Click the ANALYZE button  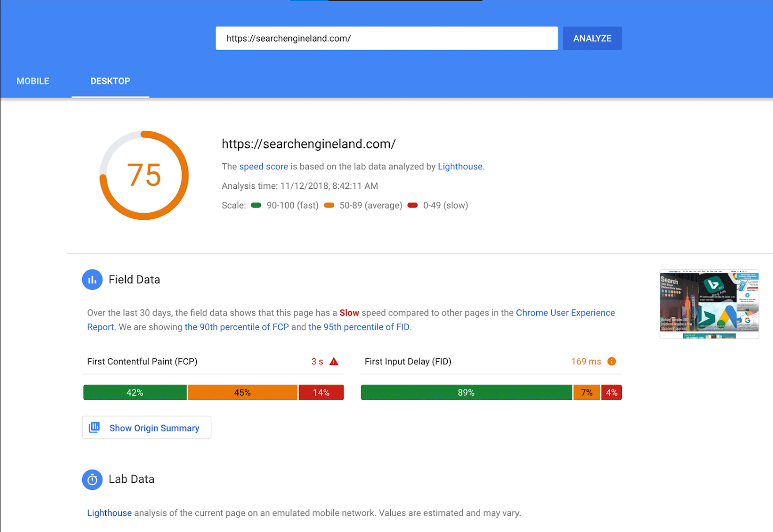click(592, 38)
